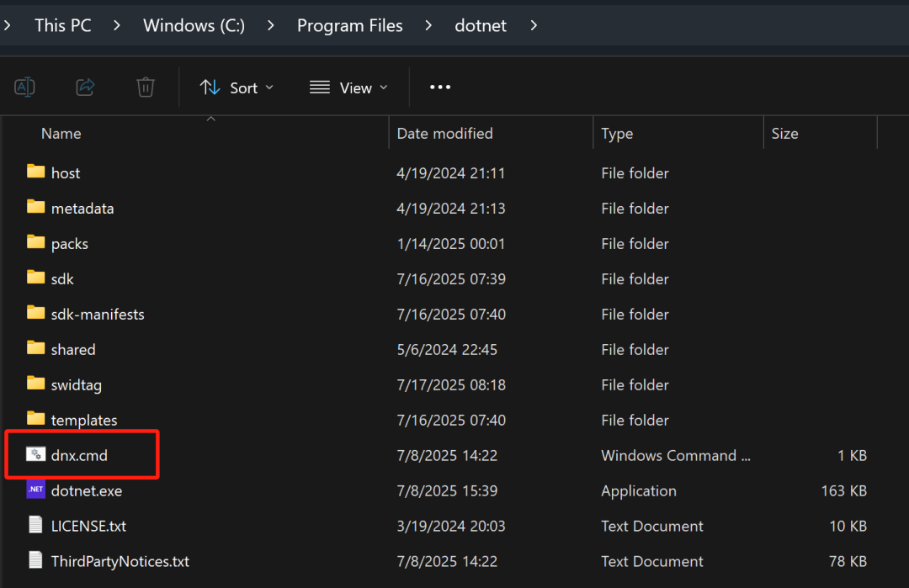Navigate to Program Files via breadcrumb
Screen dimensions: 909x588
coord(349,25)
